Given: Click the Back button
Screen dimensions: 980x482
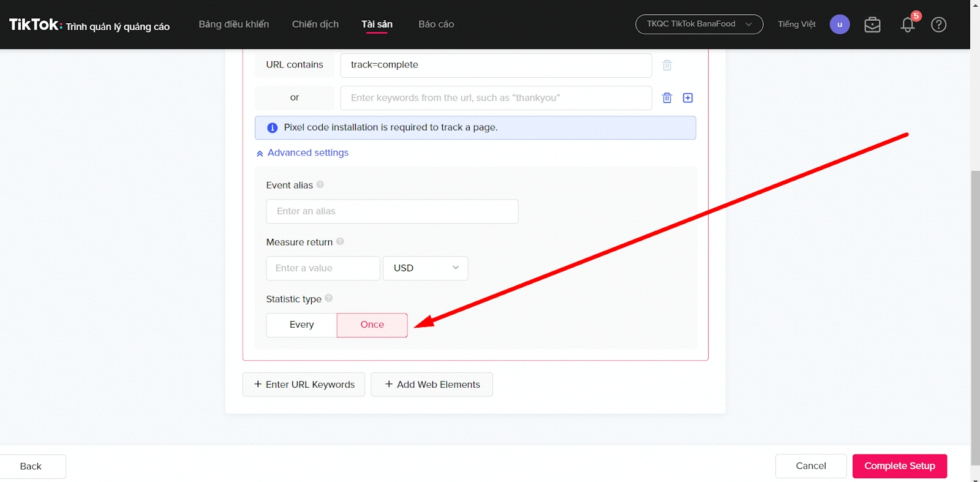Looking at the screenshot, I should [x=32, y=467].
